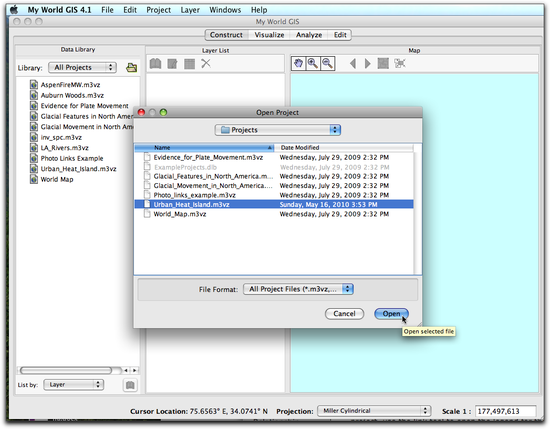The image size is (550, 429).
Task: Click the World Map globe icon in Data Library
Action: [x=34, y=179]
